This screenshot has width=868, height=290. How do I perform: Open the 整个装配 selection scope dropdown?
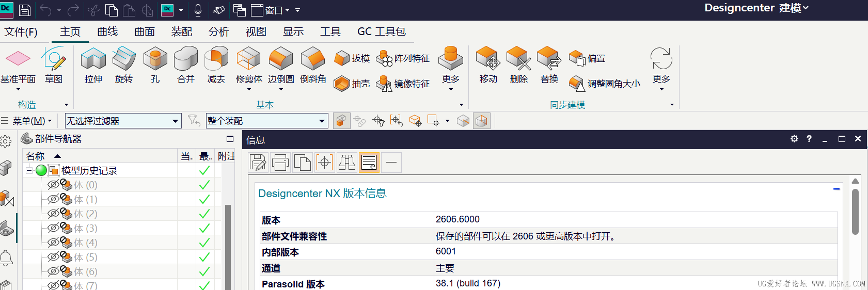coord(267,121)
